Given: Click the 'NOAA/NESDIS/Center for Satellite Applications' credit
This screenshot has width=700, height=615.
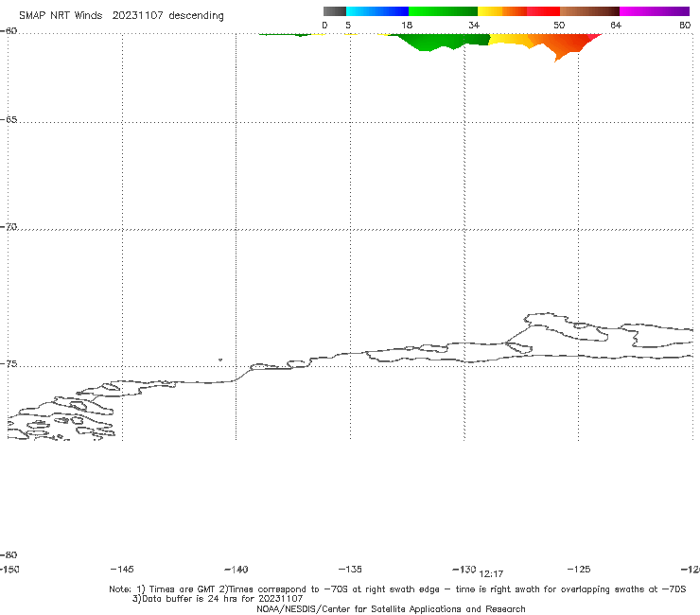Looking at the screenshot, I should tap(391, 609).
